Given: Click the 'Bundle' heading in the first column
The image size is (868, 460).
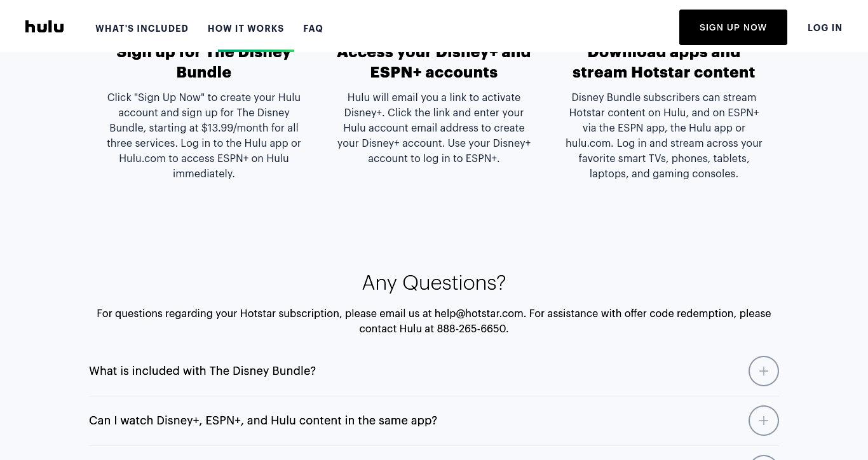Looking at the screenshot, I should pyautogui.click(x=204, y=72).
